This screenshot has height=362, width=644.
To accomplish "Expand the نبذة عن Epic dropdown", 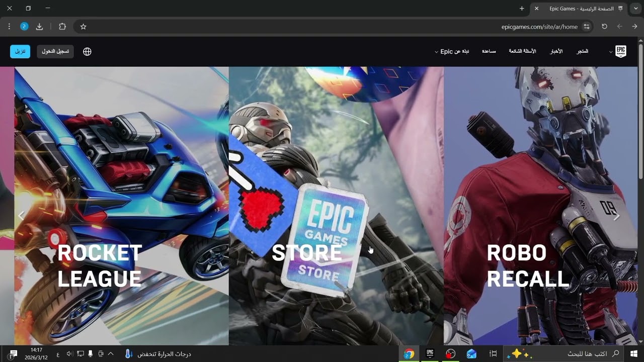I will [x=452, y=51].
